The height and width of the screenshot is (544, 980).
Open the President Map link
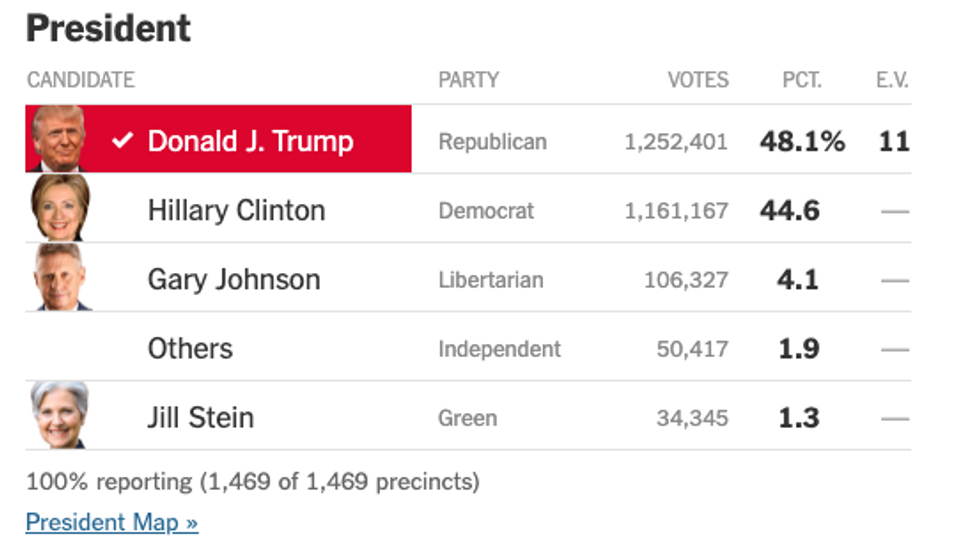point(112,521)
